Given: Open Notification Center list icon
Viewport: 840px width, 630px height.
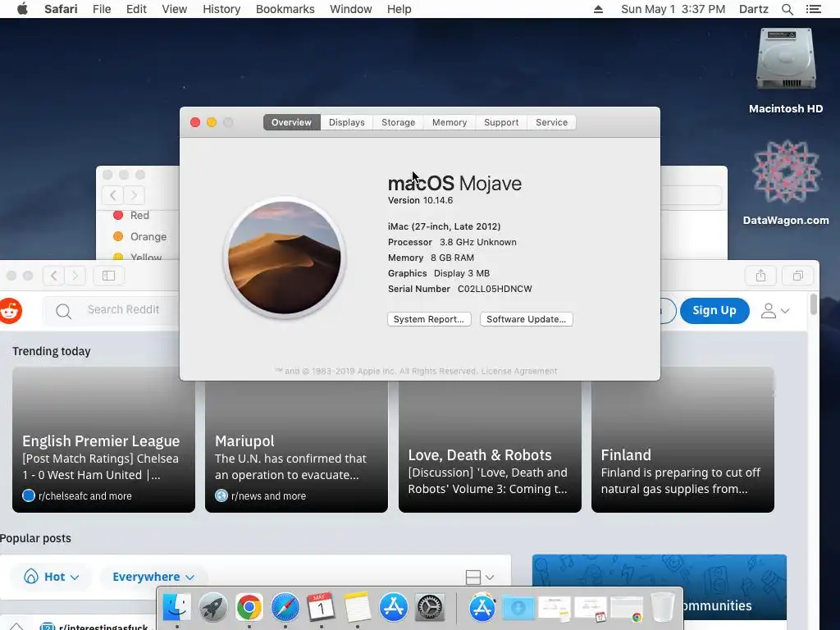Looking at the screenshot, I should coord(813,9).
